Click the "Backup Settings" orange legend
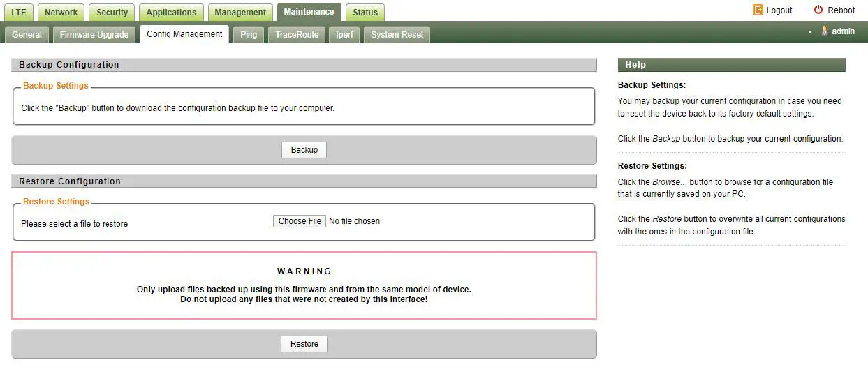 (56, 86)
